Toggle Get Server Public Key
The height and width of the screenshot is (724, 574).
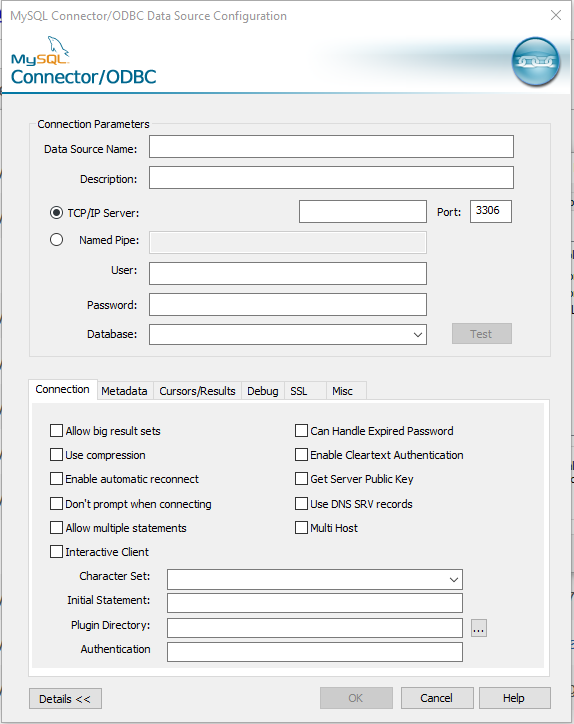[x=301, y=479]
